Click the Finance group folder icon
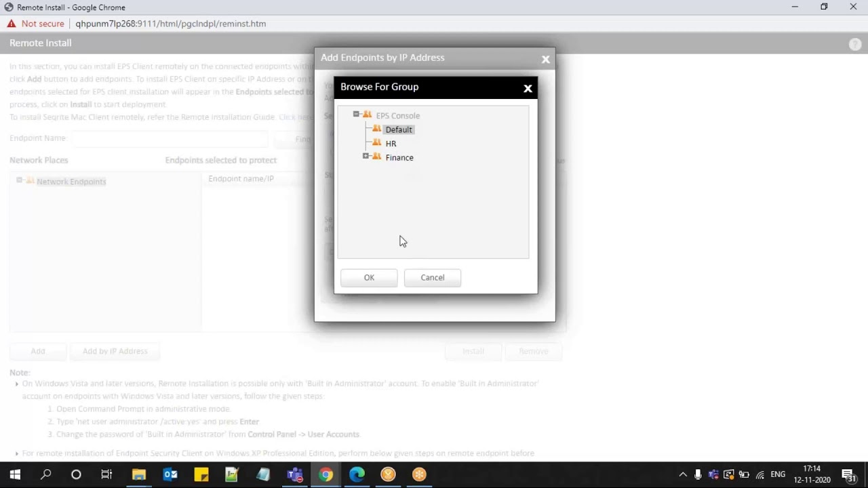868x488 pixels. pyautogui.click(x=377, y=157)
